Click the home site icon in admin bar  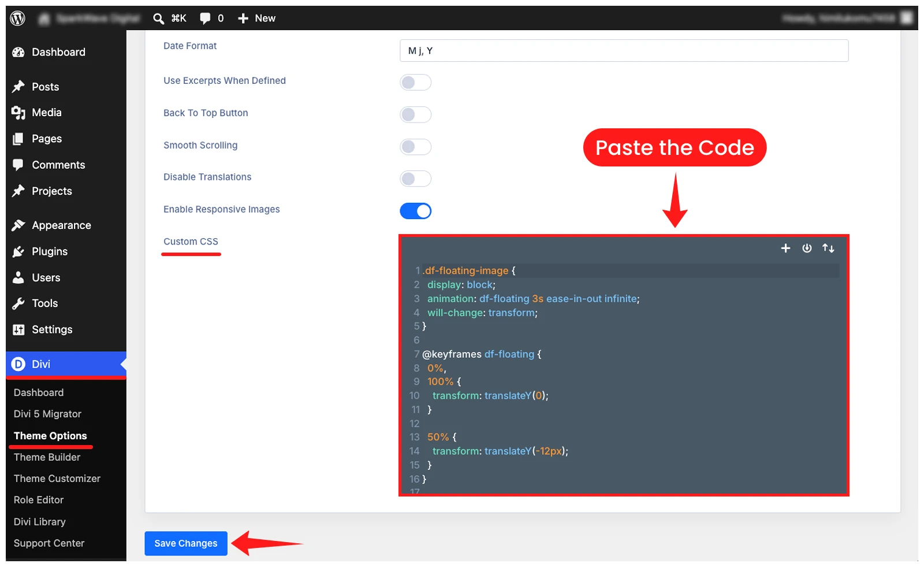[x=44, y=18]
